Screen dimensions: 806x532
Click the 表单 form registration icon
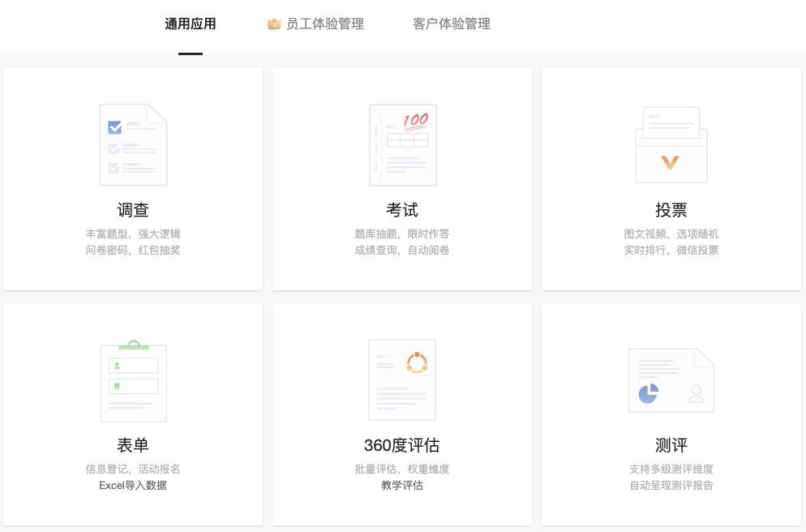coord(133,380)
